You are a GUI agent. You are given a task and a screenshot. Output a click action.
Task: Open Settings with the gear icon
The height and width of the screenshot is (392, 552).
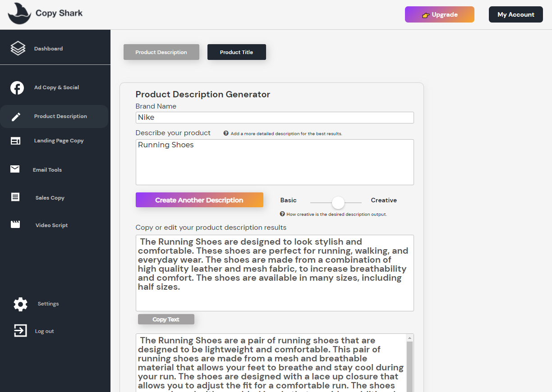[20, 304]
